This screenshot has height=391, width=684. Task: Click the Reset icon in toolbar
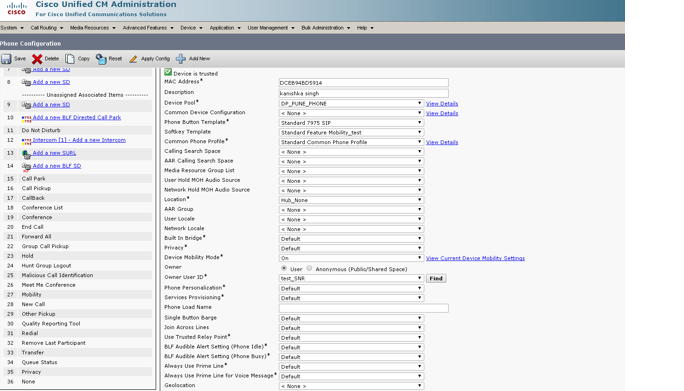coord(101,59)
